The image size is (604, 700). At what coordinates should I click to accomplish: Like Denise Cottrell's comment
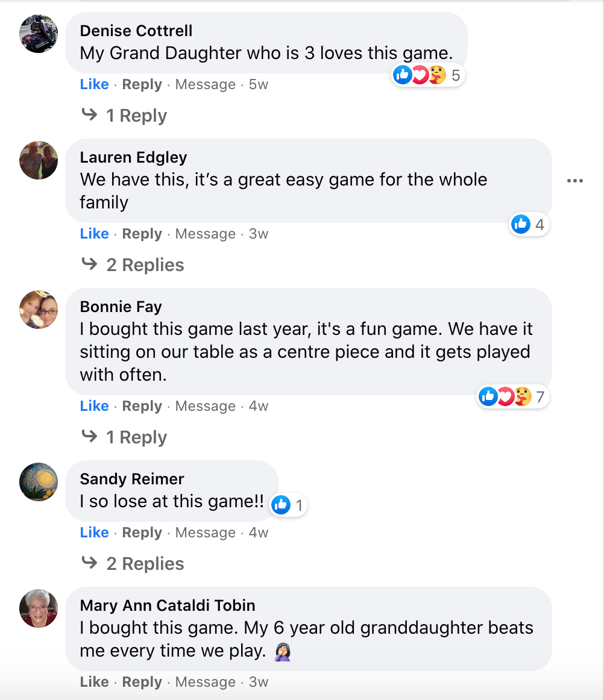(95, 84)
